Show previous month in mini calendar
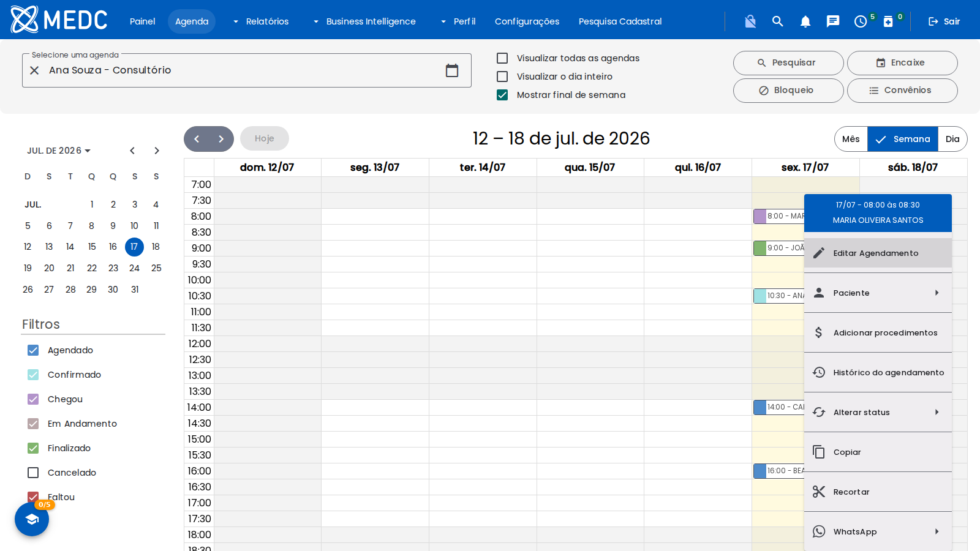The width and height of the screenshot is (980, 551). tap(132, 151)
